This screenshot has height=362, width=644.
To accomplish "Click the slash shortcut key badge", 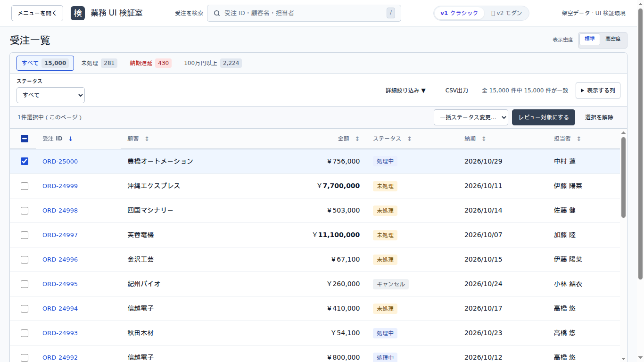I will 390,13.
